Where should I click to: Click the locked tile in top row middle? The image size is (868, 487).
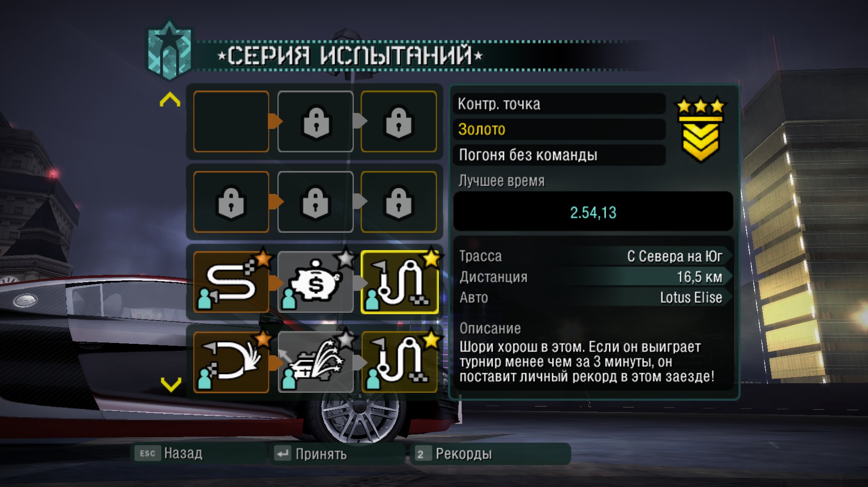pyautogui.click(x=315, y=121)
